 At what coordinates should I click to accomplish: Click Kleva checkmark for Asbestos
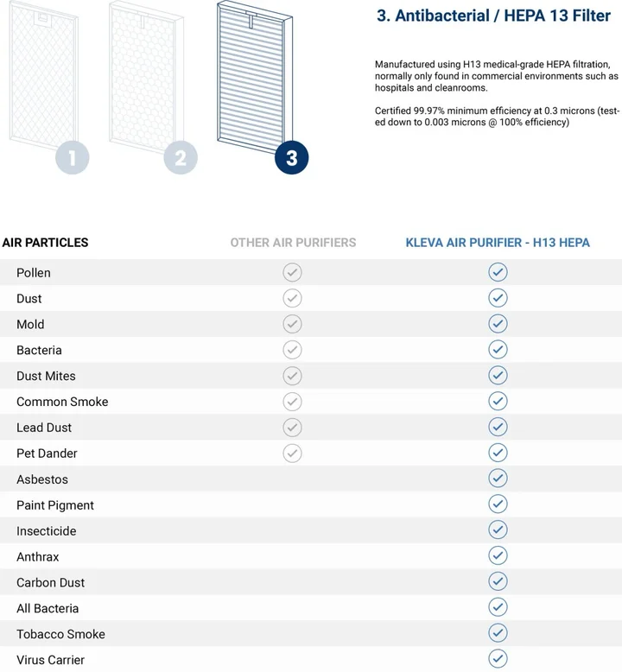tap(498, 479)
